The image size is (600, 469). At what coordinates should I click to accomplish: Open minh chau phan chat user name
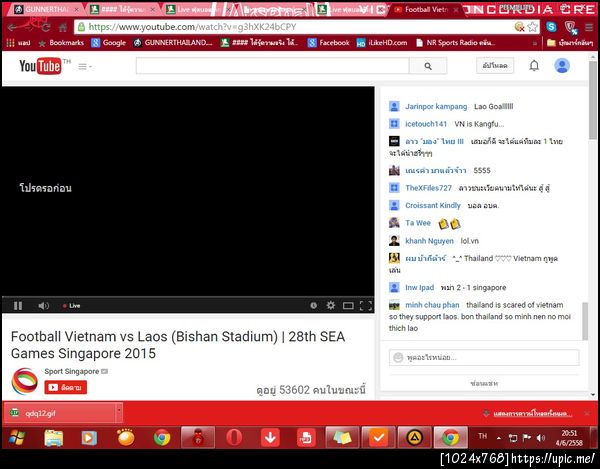pos(432,305)
